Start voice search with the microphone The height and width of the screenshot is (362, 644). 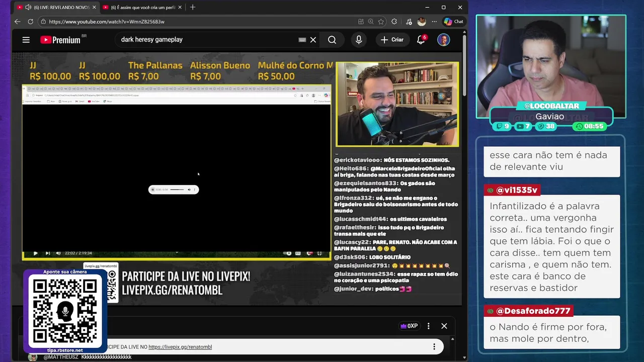click(x=359, y=40)
